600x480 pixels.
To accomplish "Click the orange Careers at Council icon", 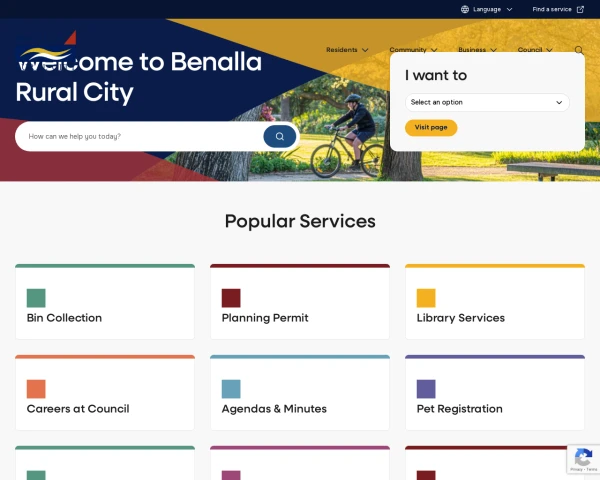I will point(36,389).
